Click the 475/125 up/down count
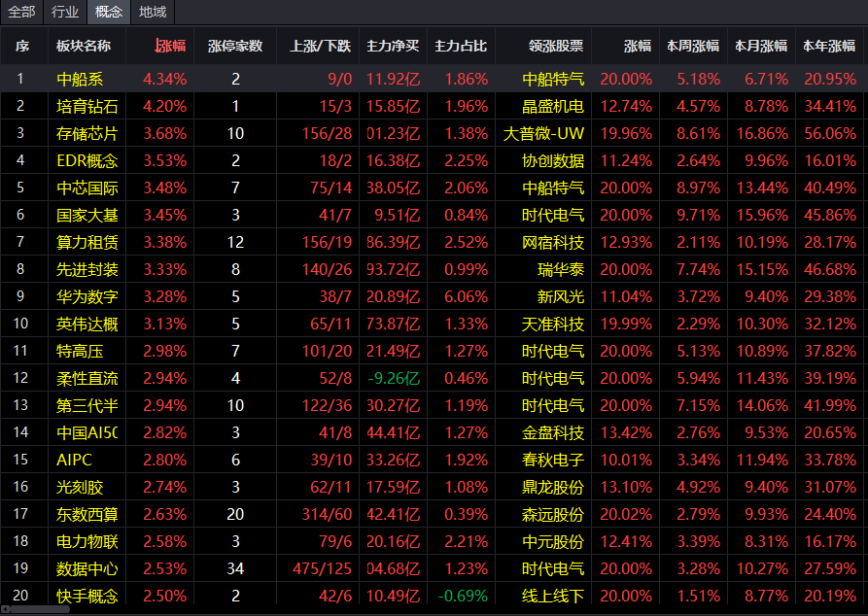 tap(322, 568)
